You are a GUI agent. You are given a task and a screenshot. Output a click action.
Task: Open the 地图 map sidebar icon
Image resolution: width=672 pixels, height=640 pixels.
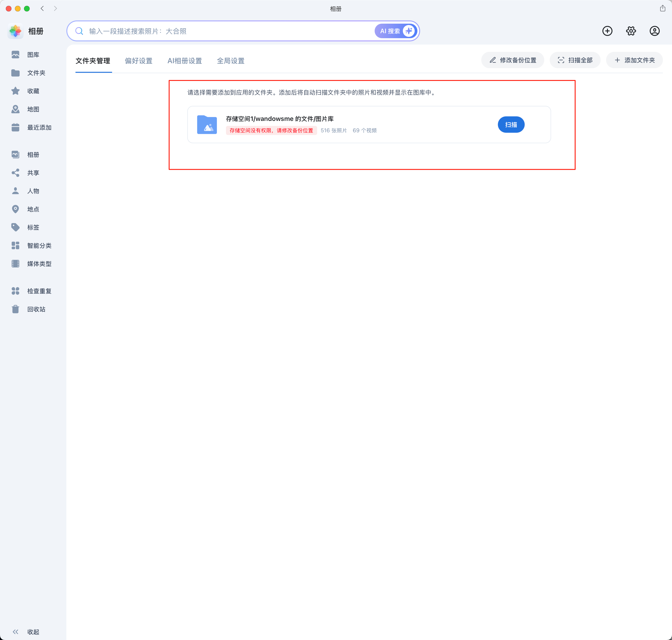(x=15, y=109)
